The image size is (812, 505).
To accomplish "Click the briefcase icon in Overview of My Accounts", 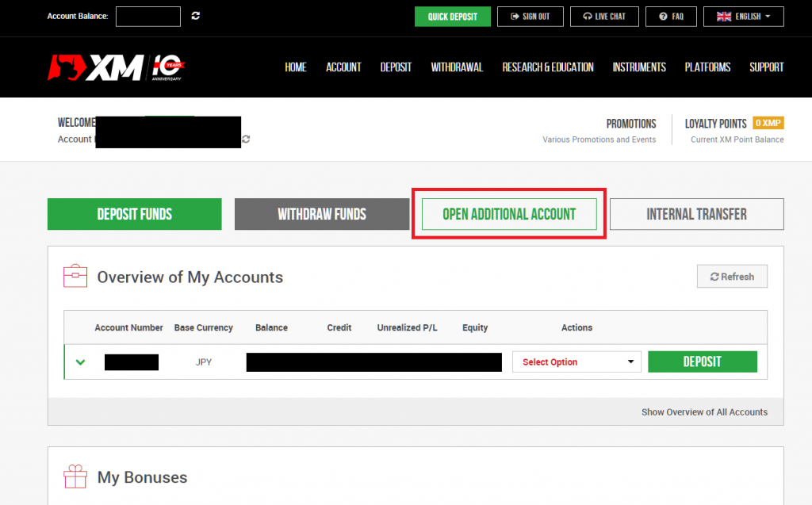I will click(x=75, y=277).
